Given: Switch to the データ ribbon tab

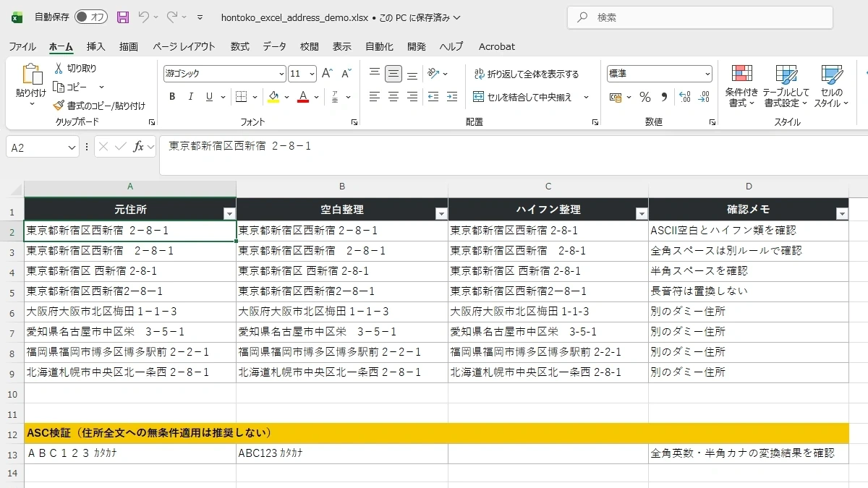Looking at the screenshot, I should coord(275,46).
